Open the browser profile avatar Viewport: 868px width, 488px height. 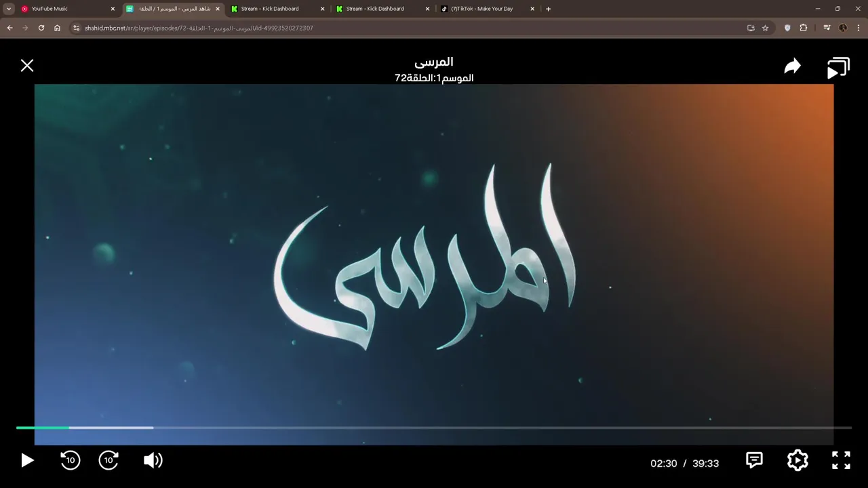pos(843,28)
